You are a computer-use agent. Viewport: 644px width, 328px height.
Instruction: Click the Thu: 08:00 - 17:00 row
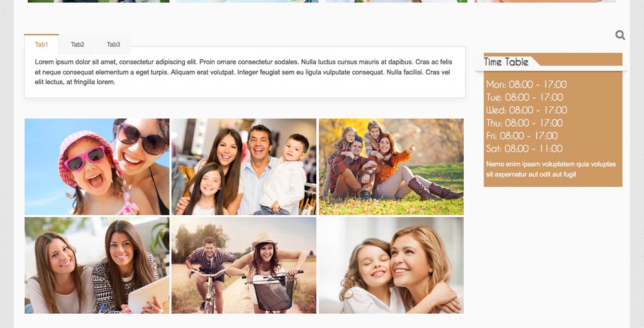(x=524, y=123)
